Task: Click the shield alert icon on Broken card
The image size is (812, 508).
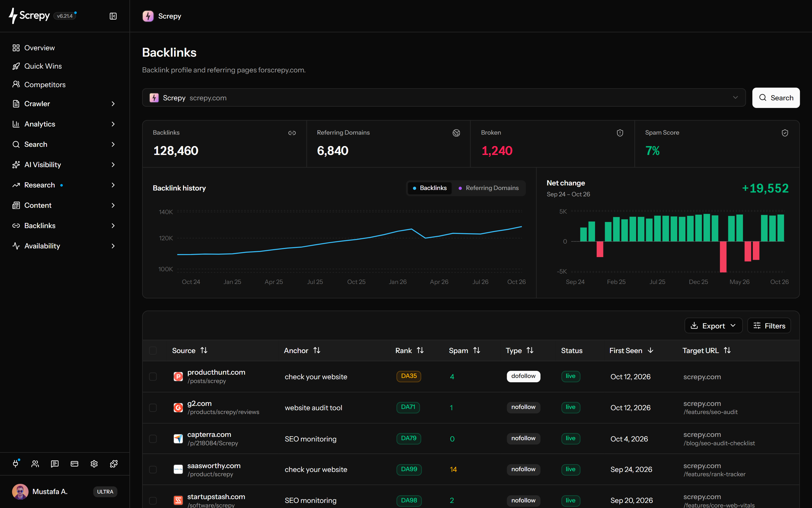Action: [x=620, y=133]
